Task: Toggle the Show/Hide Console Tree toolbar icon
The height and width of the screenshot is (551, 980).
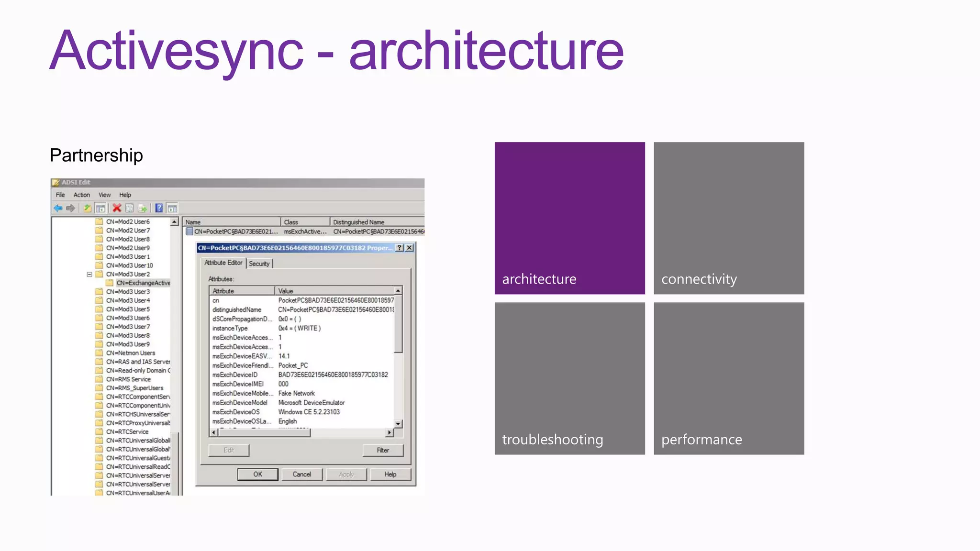Action: (x=100, y=208)
